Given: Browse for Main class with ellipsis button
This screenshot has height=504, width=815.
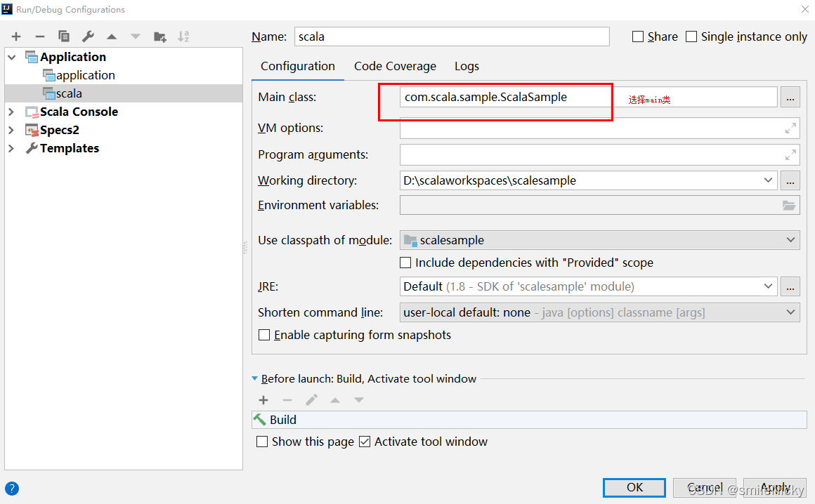Looking at the screenshot, I should (x=790, y=98).
